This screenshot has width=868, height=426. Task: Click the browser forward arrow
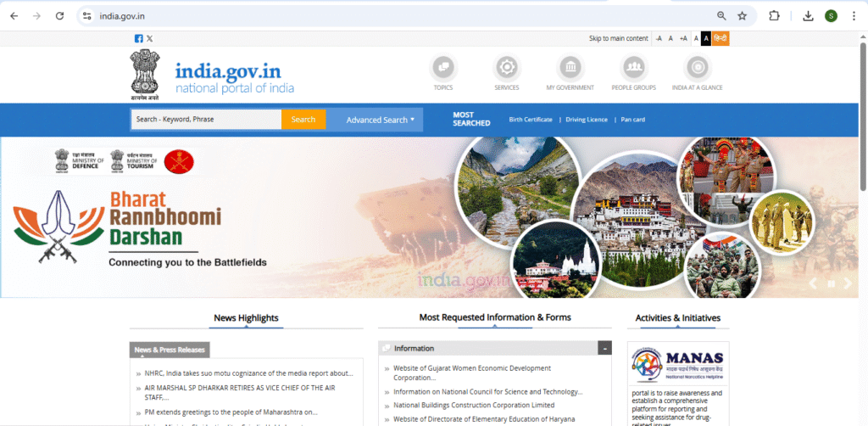click(x=36, y=16)
